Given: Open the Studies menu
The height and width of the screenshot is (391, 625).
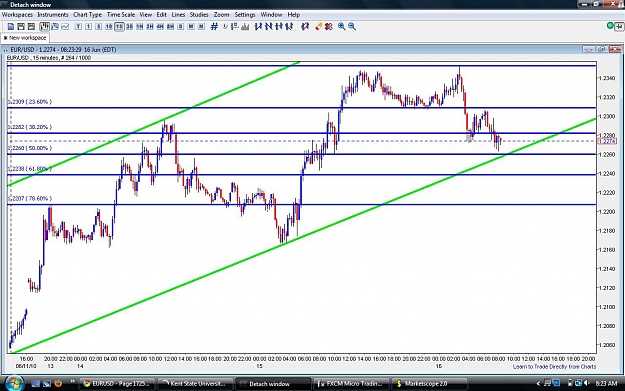Looking at the screenshot, I should click(199, 15).
